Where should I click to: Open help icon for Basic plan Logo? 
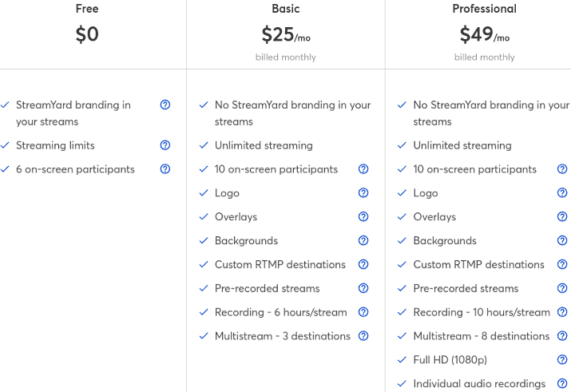[363, 192]
